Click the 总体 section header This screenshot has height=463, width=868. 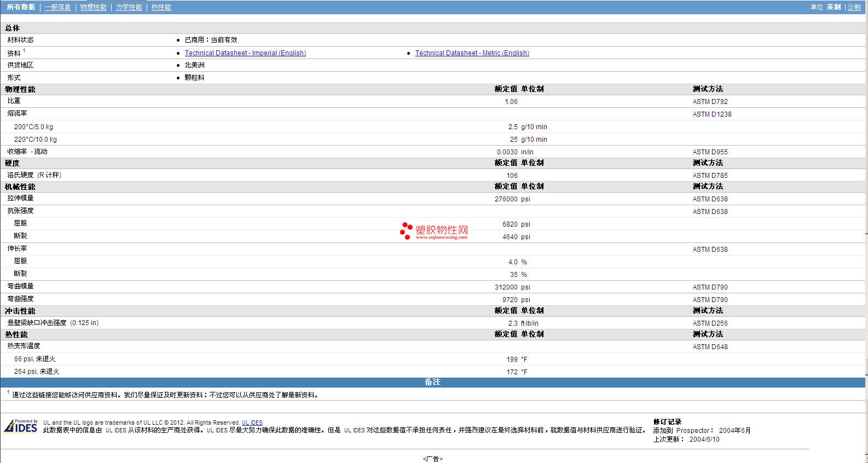pos(13,28)
